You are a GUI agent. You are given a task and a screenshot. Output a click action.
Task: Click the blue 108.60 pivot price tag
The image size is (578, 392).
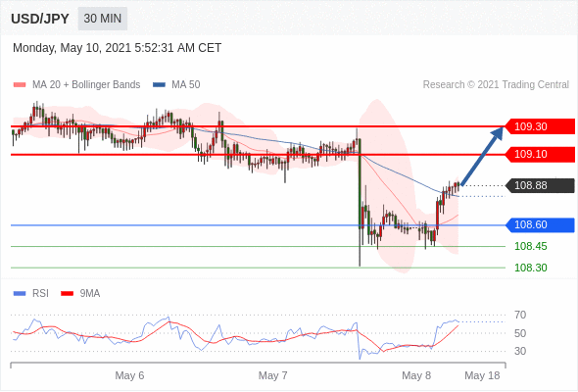click(x=540, y=225)
